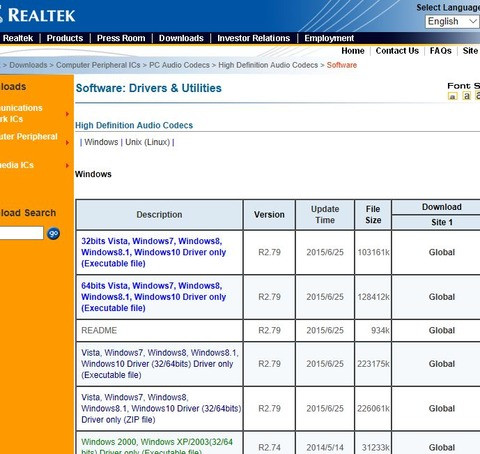Click High Definition Audio Codecs breadcrumb
The width and height of the screenshot is (480, 454).
coord(268,65)
